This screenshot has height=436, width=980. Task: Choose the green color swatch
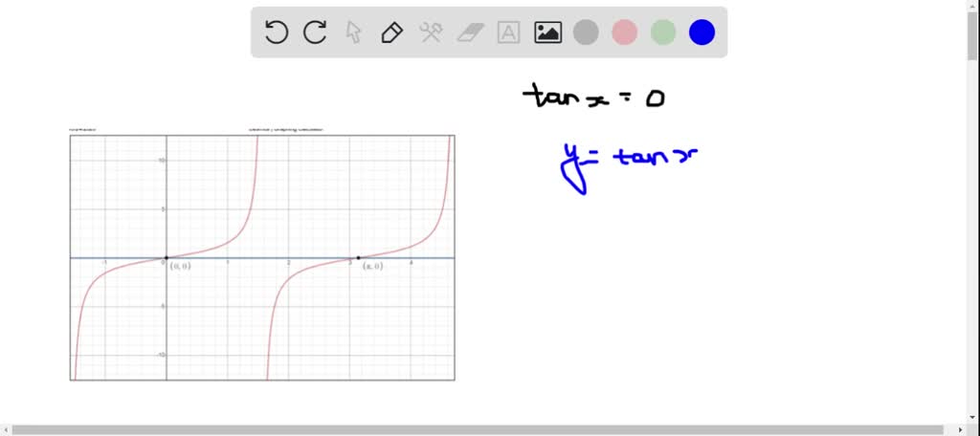[663, 32]
